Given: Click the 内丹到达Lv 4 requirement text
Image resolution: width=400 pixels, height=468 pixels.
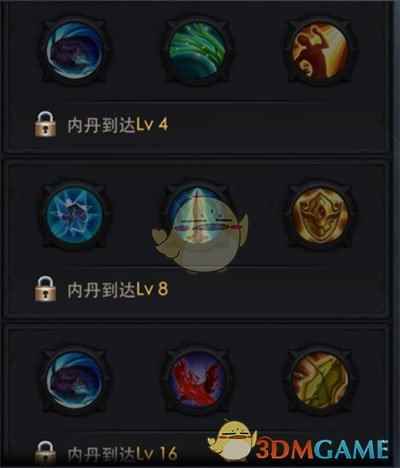Looking at the screenshot, I should (x=118, y=125).
